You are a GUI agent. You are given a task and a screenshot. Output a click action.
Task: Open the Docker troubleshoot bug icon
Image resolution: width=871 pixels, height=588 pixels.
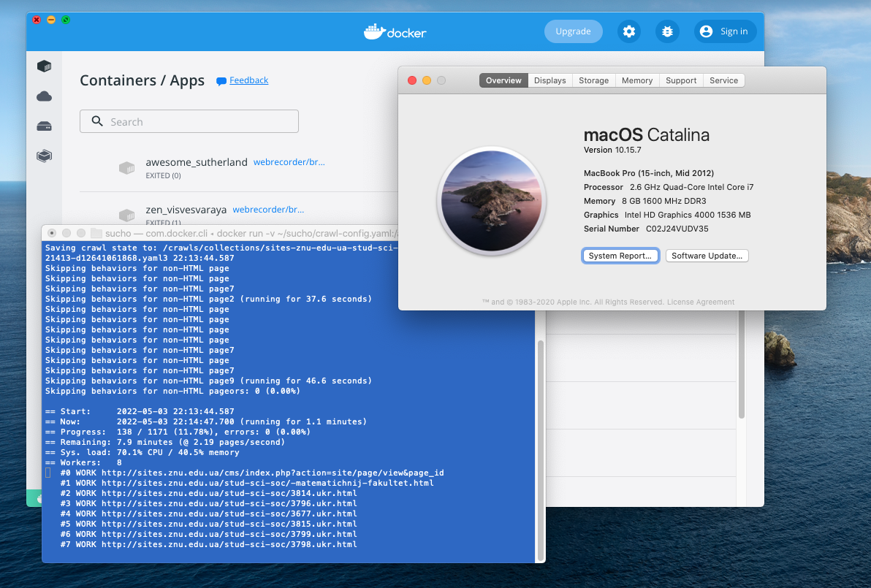pyautogui.click(x=667, y=31)
